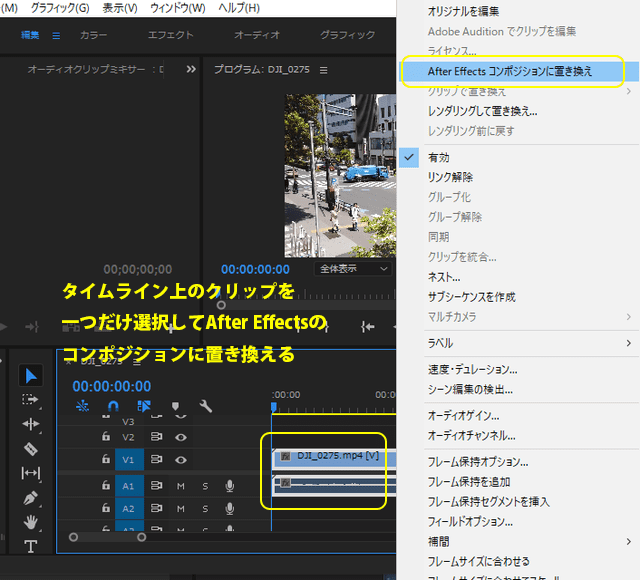This screenshot has width=640, height=580.
Task: Solo track A1 with S button
Action: [x=205, y=486]
